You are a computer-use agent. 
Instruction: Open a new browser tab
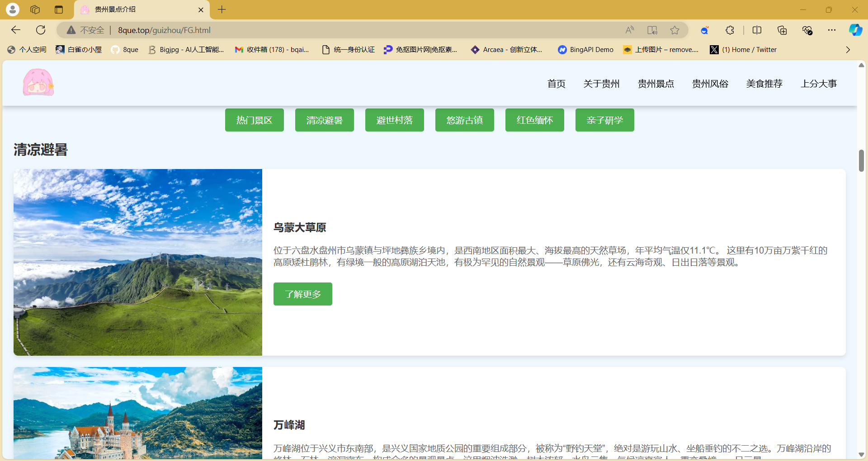click(222, 9)
